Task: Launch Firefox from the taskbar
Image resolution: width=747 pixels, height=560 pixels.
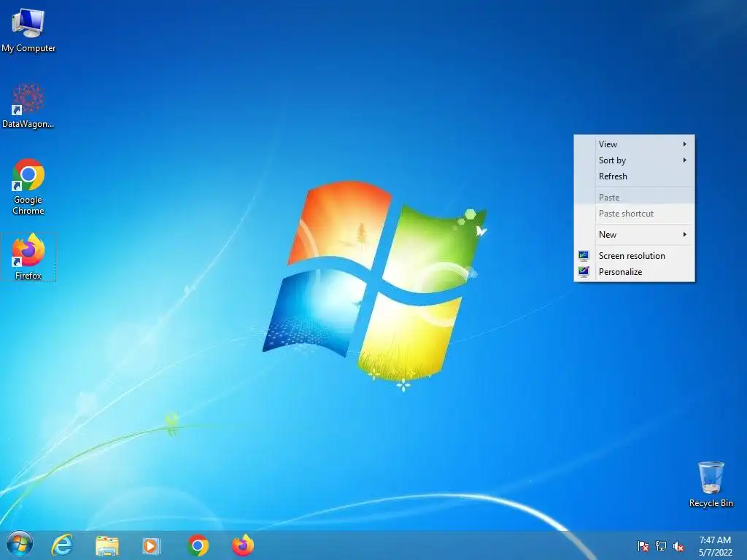Action: [243, 545]
